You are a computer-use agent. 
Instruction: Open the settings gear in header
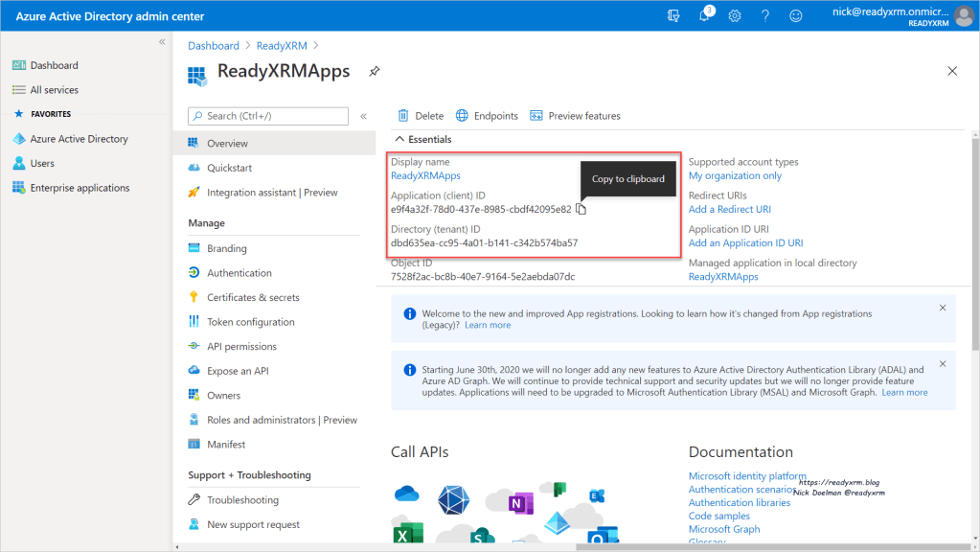735,16
